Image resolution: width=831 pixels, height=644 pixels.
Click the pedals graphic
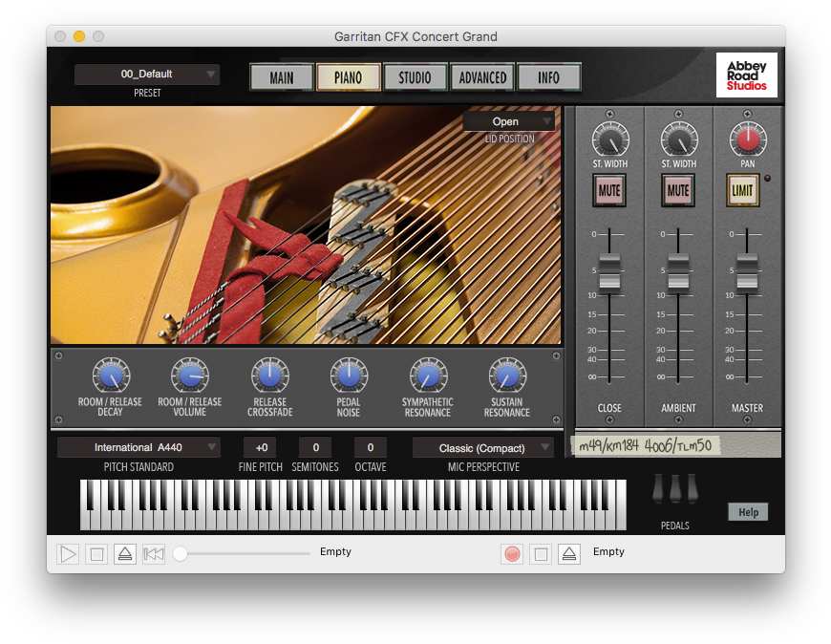[675, 488]
